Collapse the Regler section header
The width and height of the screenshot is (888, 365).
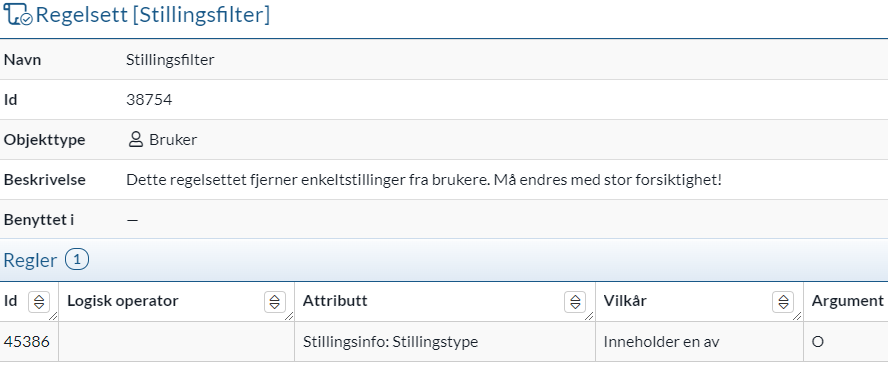(444, 260)
